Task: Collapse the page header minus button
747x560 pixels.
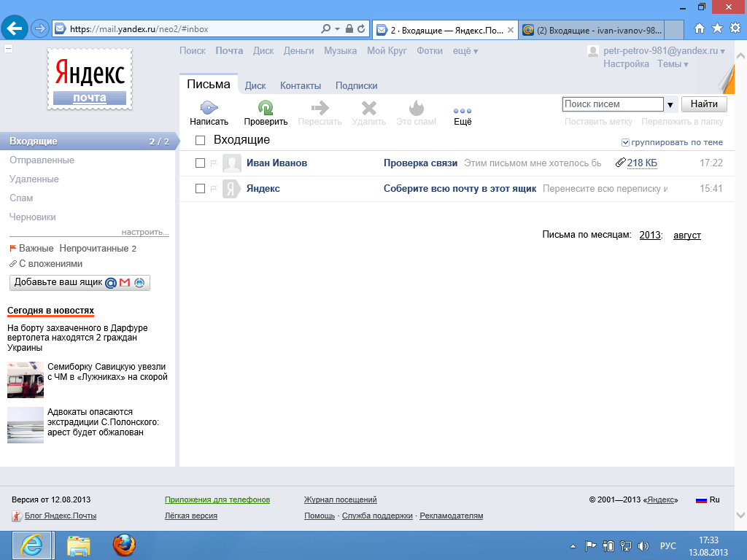Action: coord(8,49)
